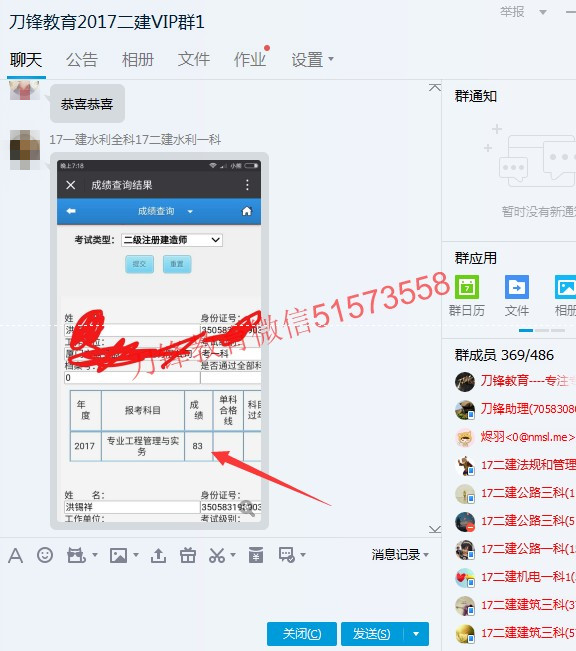
Task: Click the group title 刀锋教育2017二建VIP群1
Action: click(107, 22)
